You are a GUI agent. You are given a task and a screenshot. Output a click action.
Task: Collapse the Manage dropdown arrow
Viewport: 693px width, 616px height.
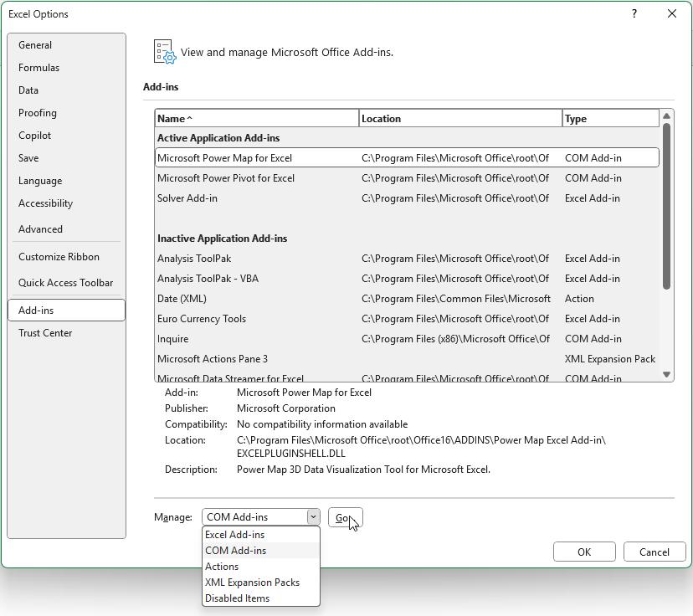pyautogui.click(x=313, y=516)
